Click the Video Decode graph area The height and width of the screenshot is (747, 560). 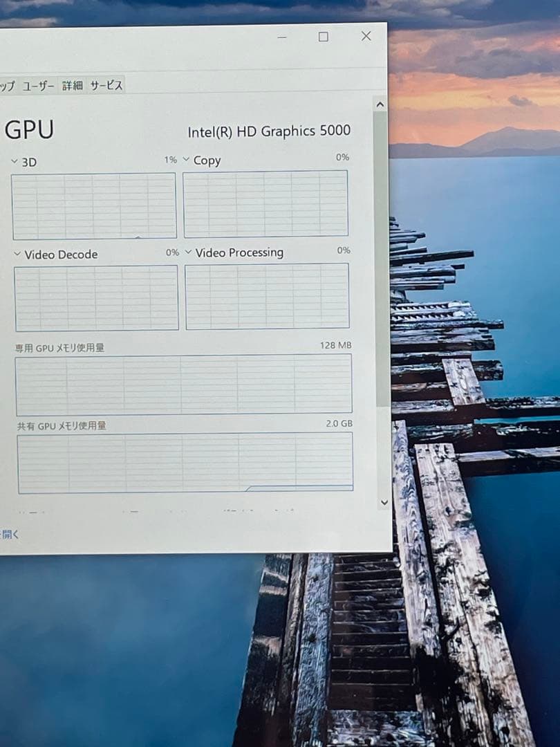pos(97,297)
